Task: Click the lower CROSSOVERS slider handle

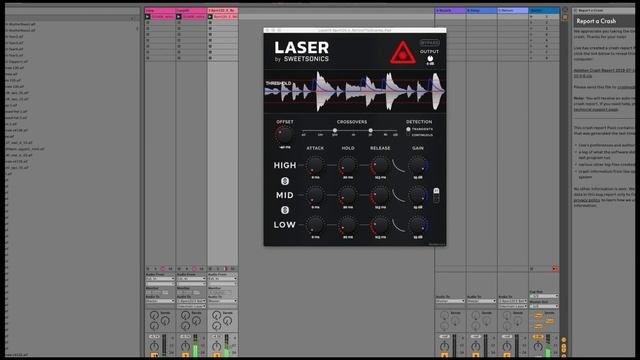Action: pos(335,130)
